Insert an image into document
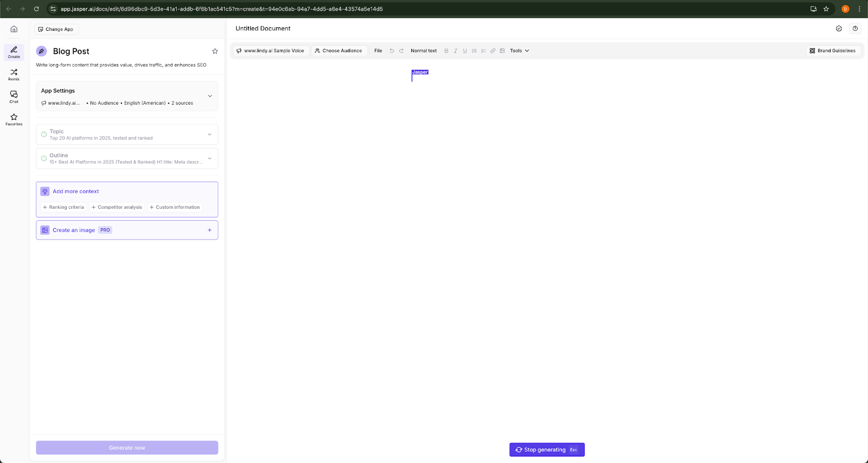This screenshot has height=463, width=868. (x=502, y=50)
